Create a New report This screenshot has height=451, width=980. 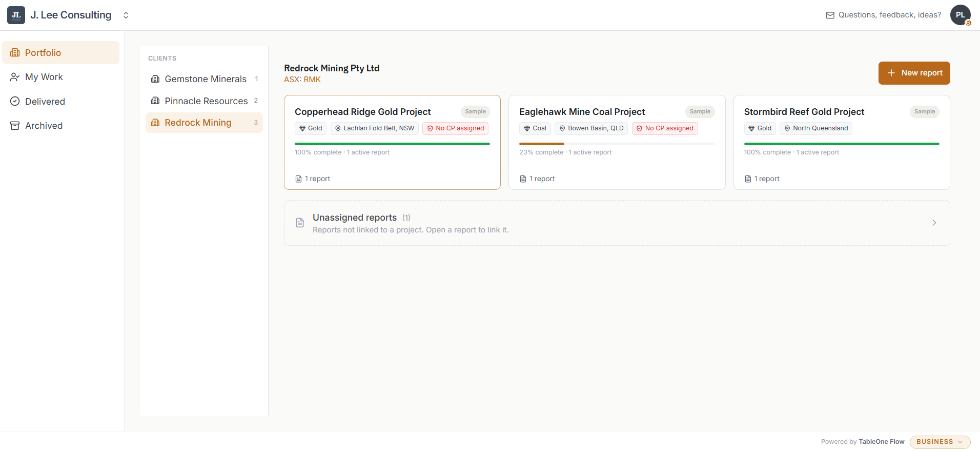tap(914, 73)
